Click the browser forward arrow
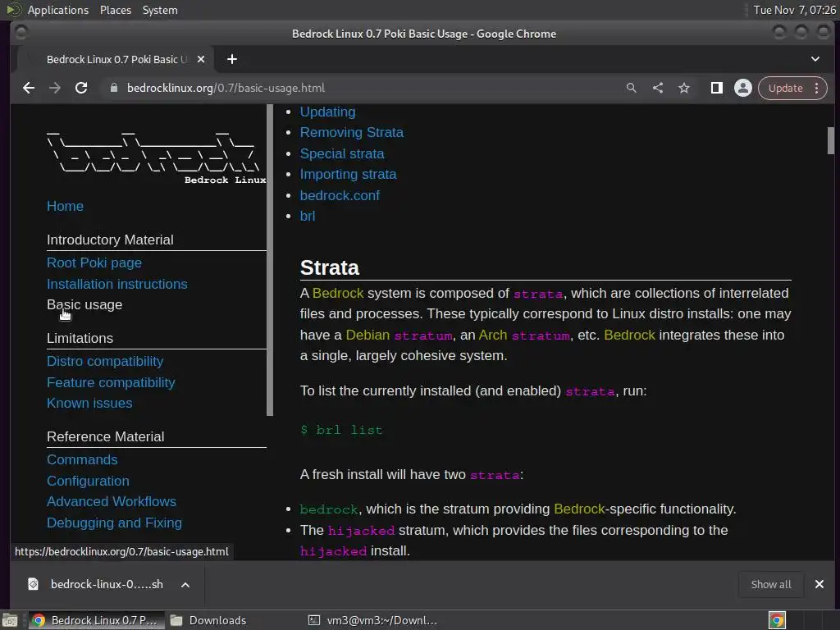Screen dimensions: 840x630 55,88
